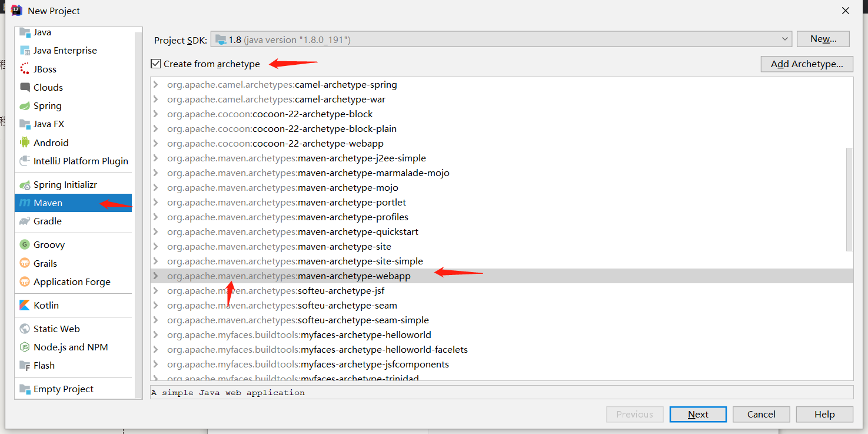
Task: Click Add Archetype... button
Action: click(x=807, y=64)
